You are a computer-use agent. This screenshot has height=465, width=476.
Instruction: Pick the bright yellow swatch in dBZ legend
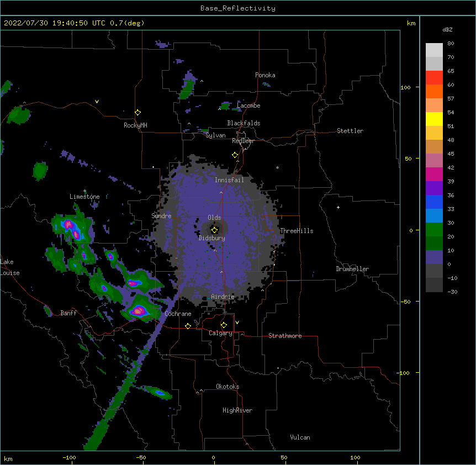point(434,119)
